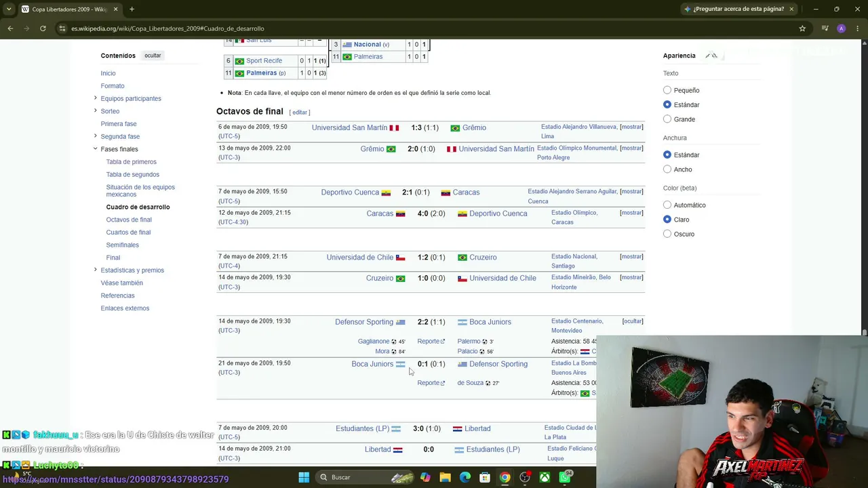The height and width of the screenshot is (488, 868).
Task: Edit the Octavos de final section
Action: click(300, 113)
